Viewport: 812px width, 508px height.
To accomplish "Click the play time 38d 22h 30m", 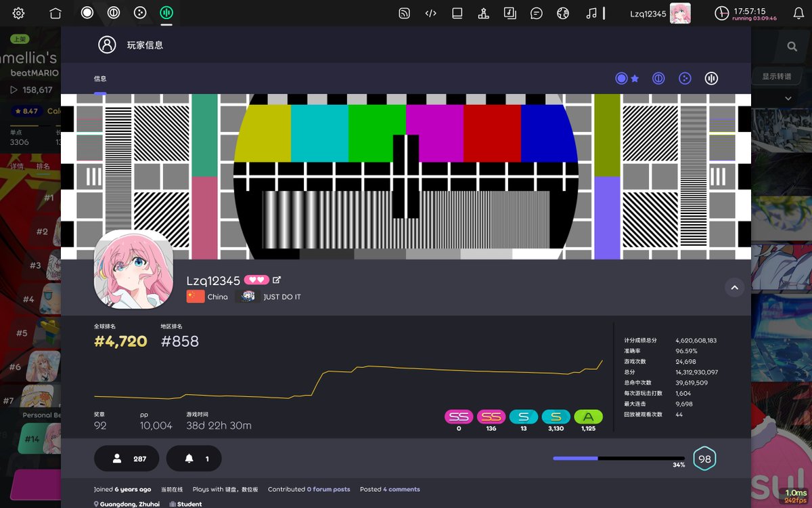I will click(219, 425).
